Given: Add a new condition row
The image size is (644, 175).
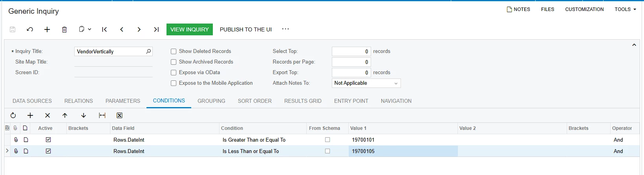Looking at the screenshot, I should 30,115.
